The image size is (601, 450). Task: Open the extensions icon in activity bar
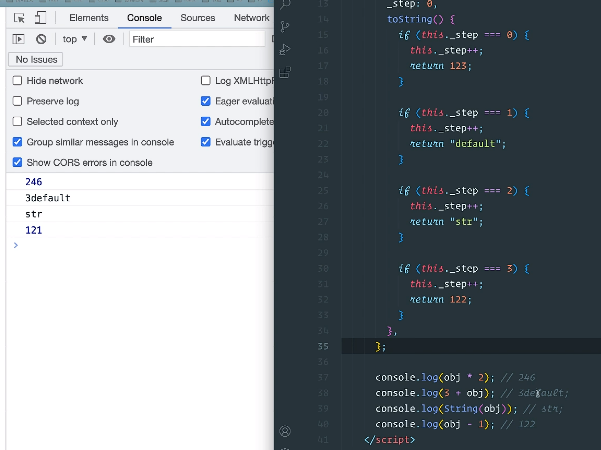(285, 72)
